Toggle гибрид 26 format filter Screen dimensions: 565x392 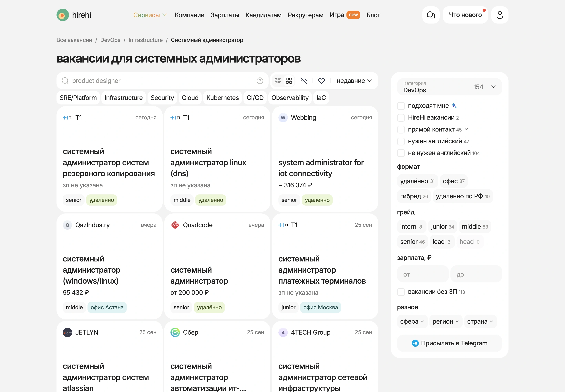[x=414, y=196]
